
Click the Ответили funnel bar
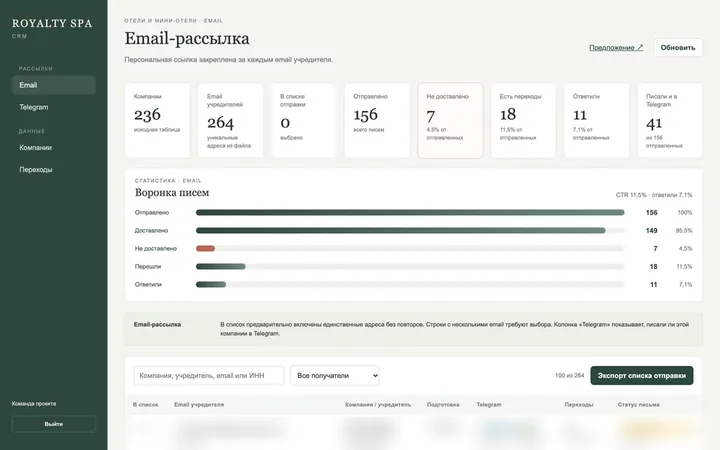(x=211, y=284)
